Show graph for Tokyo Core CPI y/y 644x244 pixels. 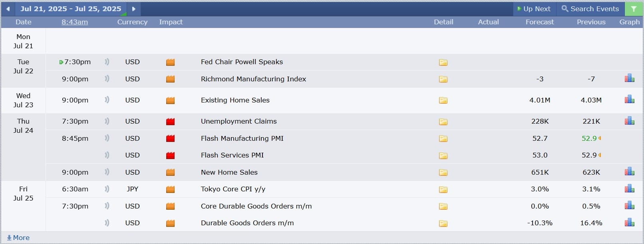(629, 189)
